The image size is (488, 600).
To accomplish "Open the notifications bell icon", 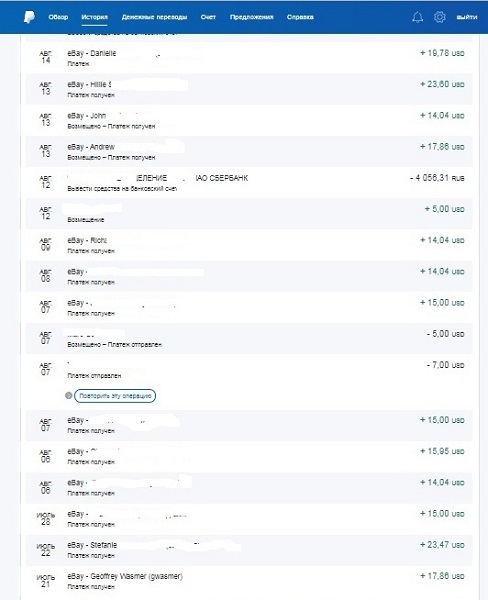I will [418, 17].
